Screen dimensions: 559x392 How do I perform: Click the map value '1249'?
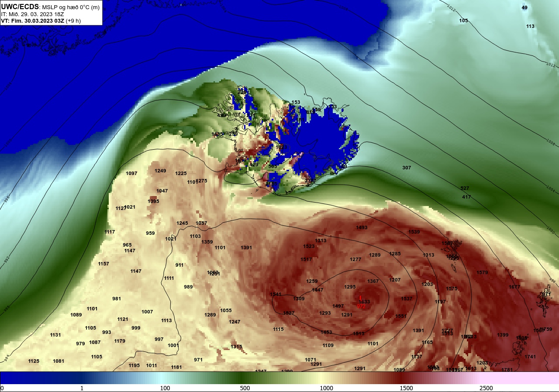pos(160,171)
